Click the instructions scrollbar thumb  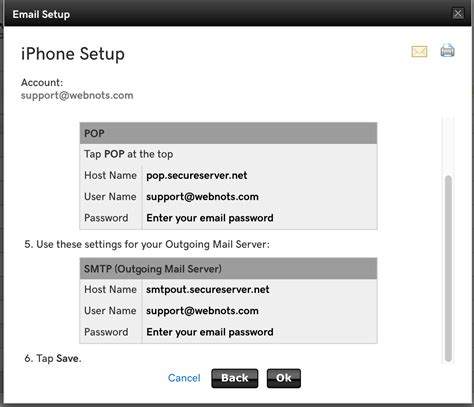tap(448, 269)
